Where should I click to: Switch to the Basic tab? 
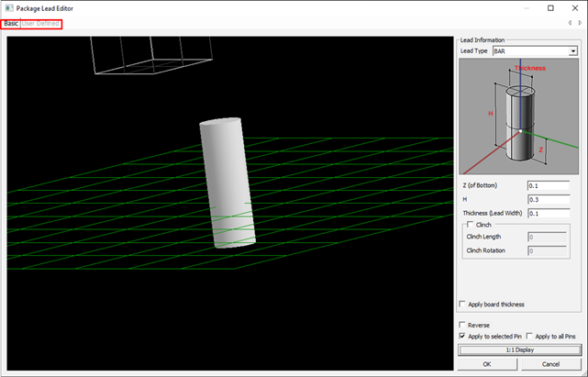pos(10,23)
